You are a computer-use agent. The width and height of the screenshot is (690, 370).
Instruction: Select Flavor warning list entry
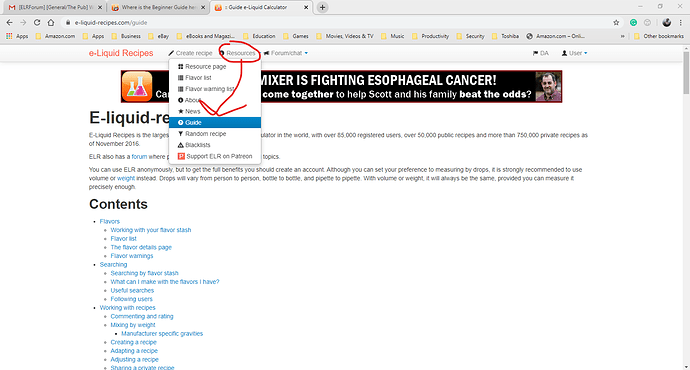215,89
